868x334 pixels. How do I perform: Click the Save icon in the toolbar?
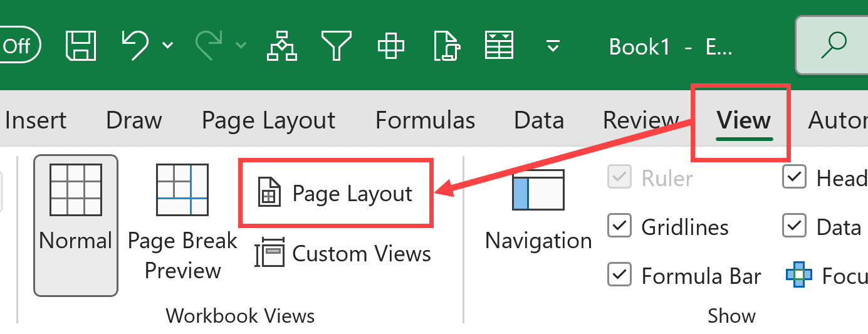click(80, 45)
